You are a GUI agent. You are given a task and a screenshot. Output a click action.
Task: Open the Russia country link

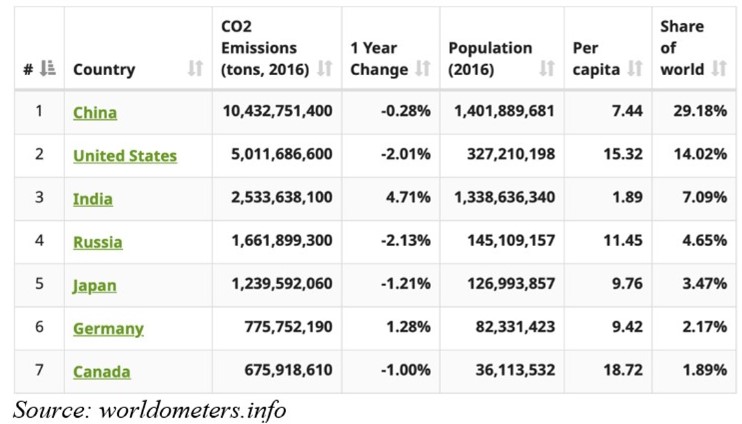pos(98,242)
